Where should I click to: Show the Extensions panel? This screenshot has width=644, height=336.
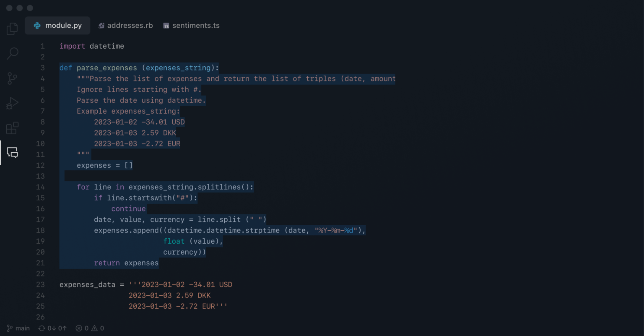[12, 128]
